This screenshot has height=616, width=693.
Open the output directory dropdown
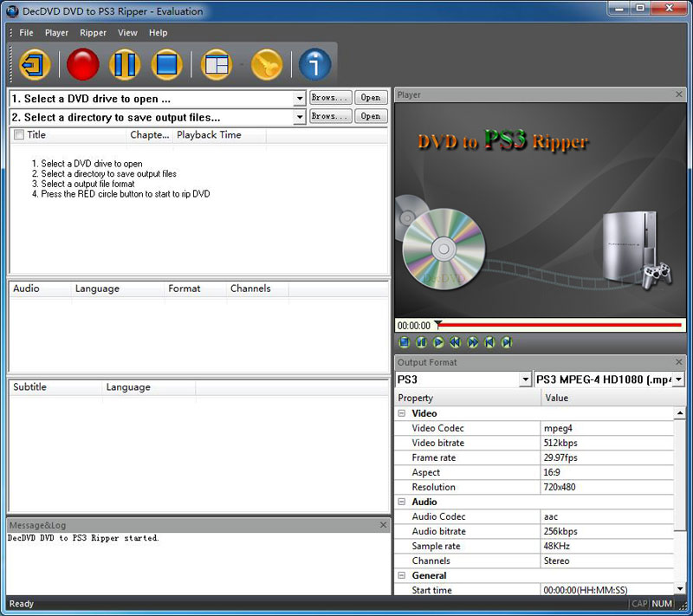[x=300, y=117]
